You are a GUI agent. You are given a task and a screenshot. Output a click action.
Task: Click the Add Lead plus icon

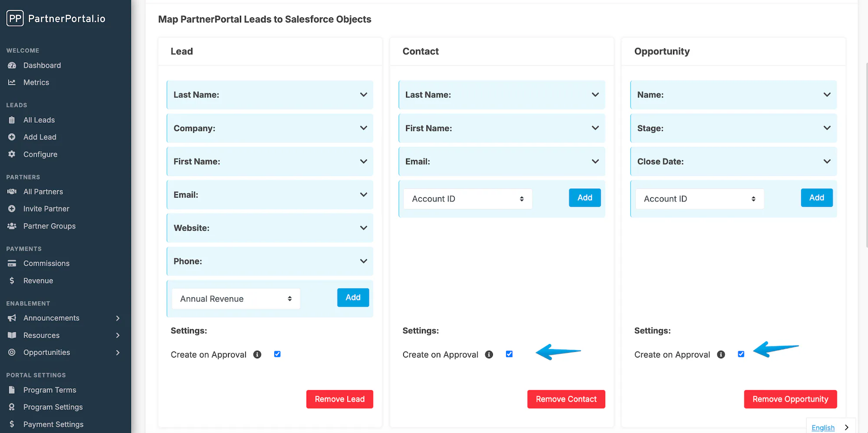12,137
